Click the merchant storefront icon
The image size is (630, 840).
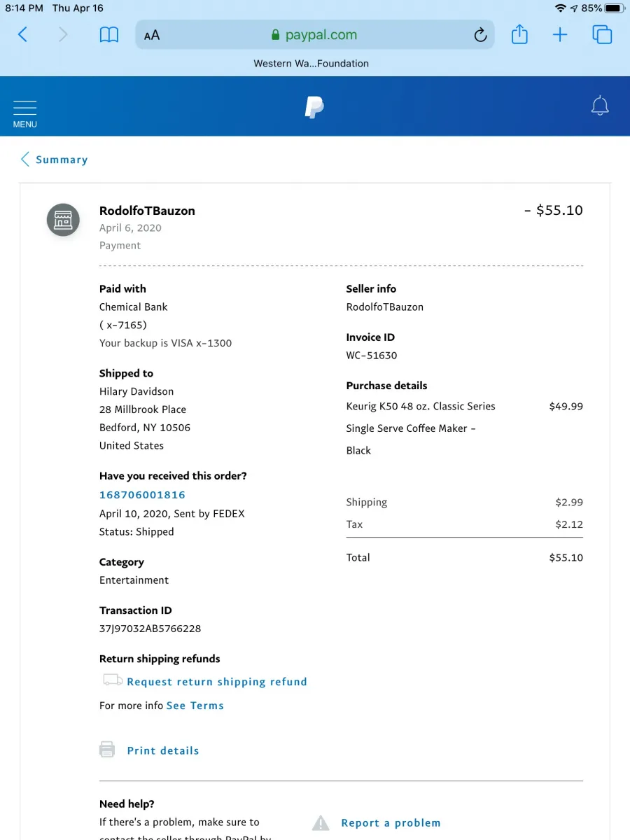tap(63, 220)
